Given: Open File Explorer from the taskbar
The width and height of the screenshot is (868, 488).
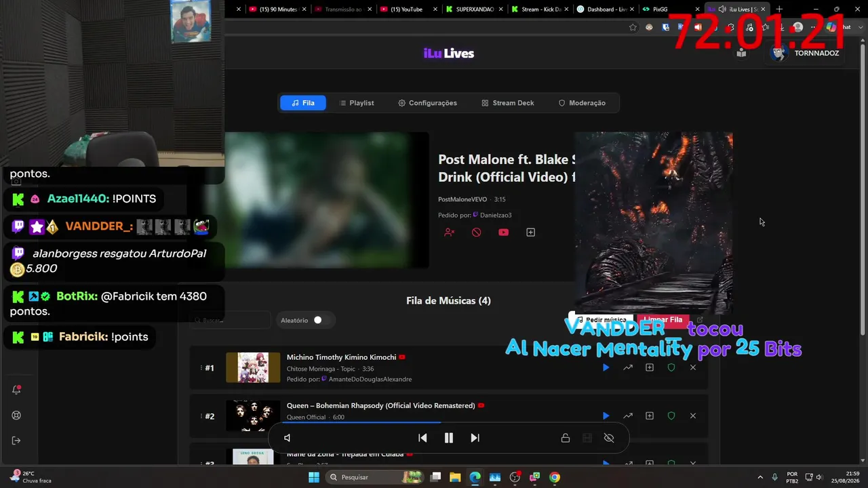Looking at the screenshot, I should click(455, 477).
